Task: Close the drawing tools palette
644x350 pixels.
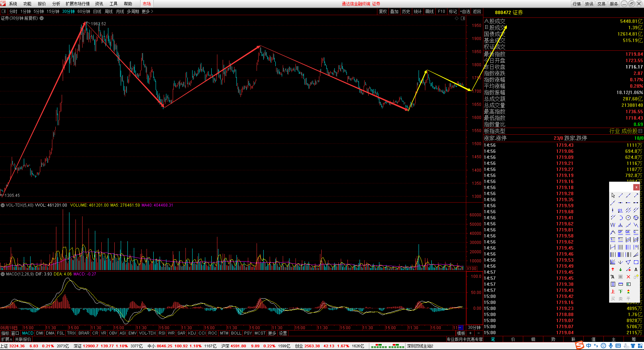Action: (636, 187)
